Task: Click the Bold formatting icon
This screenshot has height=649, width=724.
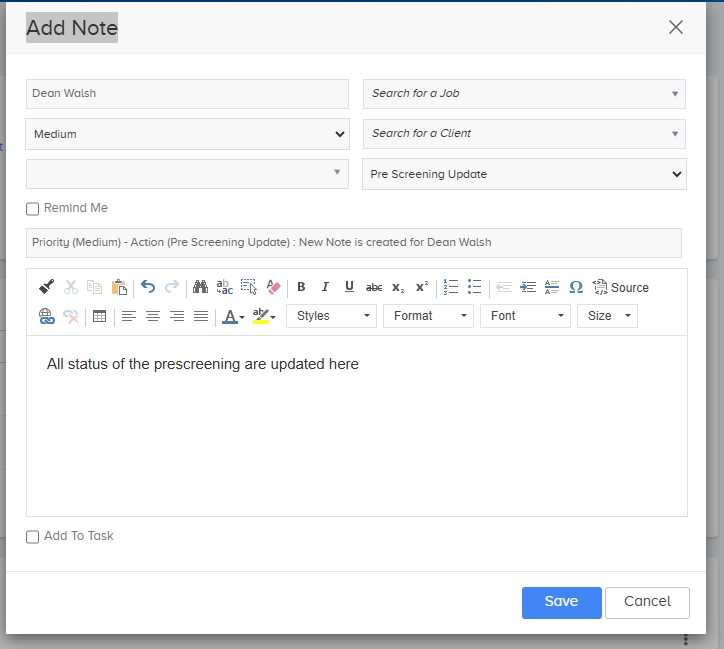Action: (x=301, y=287)
